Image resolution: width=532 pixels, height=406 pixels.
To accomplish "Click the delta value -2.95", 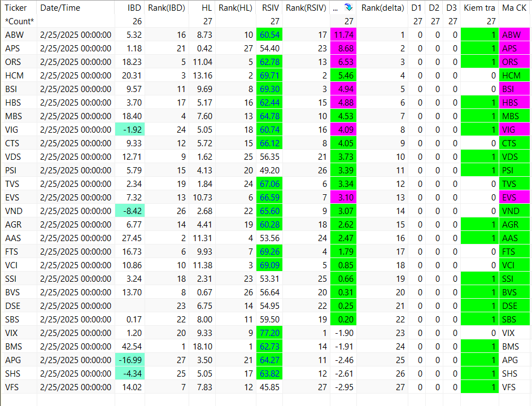I will 344,387.
